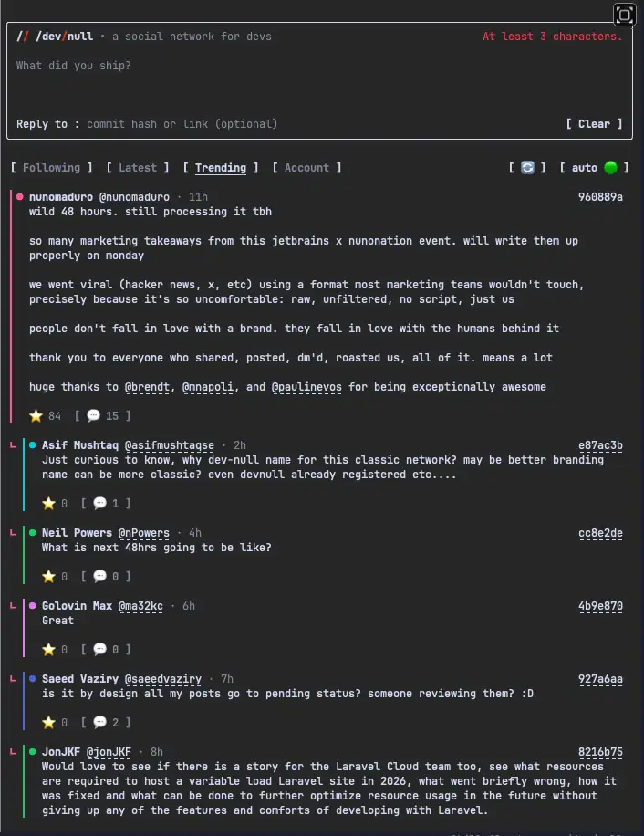
Task: Click the JonJKF display name
Action: click(61, 752)
